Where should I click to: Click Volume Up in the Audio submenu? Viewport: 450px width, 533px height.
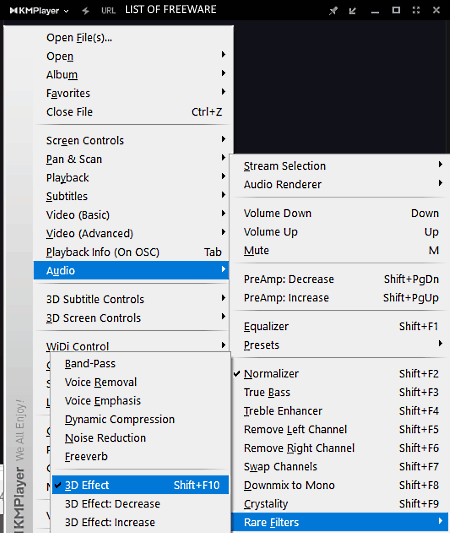[x=339, y=232]
